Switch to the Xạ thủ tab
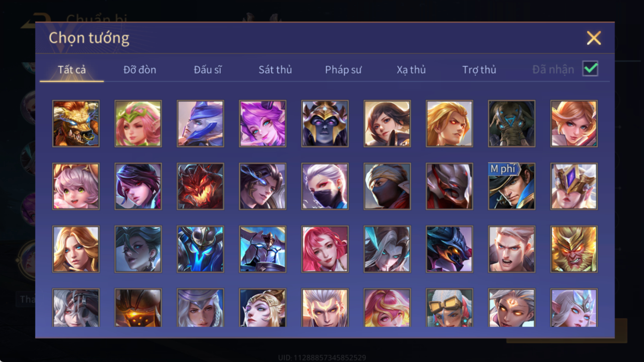 (411, 70)
